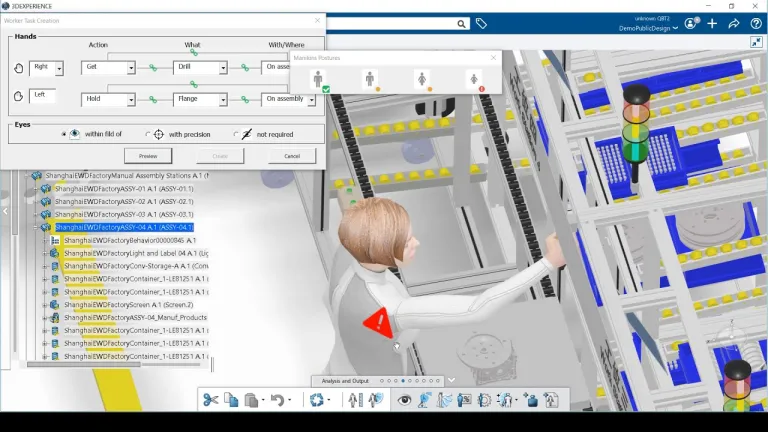Open the dropdown arrow next to Paste
Screen dimensions: 768x432
263,400
